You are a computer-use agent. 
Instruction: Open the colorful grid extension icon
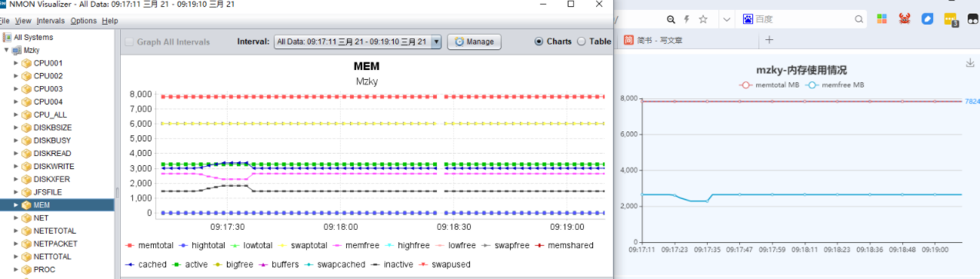coord(882,18)
